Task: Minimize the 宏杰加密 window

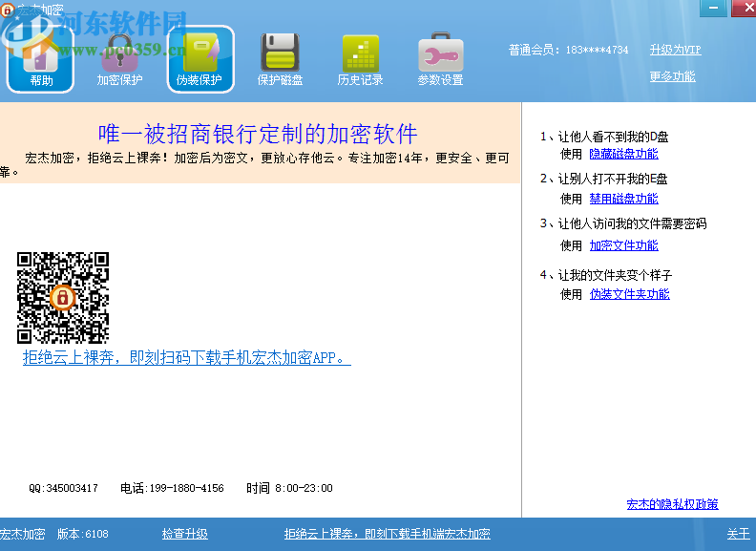Action: (x=714, y=8)
